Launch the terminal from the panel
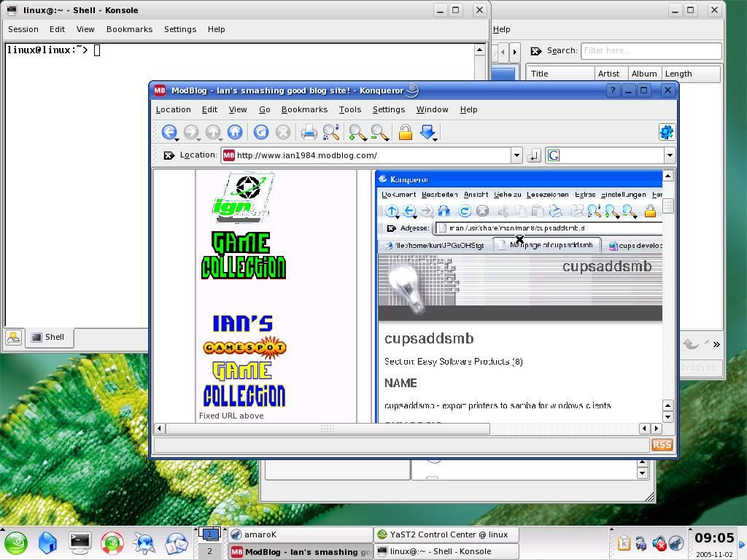 [80, 542]
